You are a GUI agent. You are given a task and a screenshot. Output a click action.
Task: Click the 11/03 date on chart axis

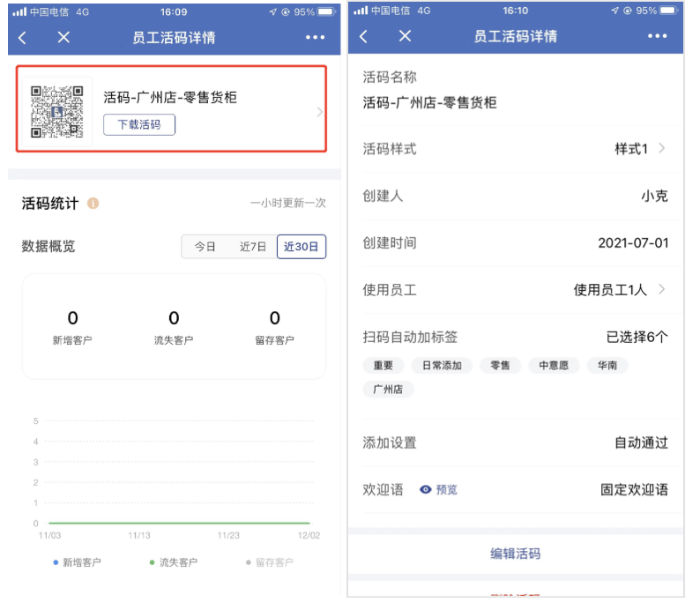[x=49, y=535]
